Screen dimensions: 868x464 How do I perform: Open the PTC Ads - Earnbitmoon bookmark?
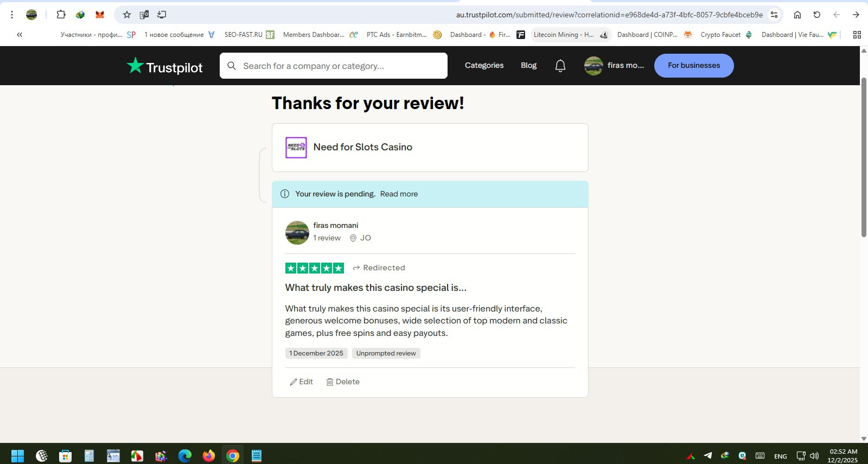404,35
